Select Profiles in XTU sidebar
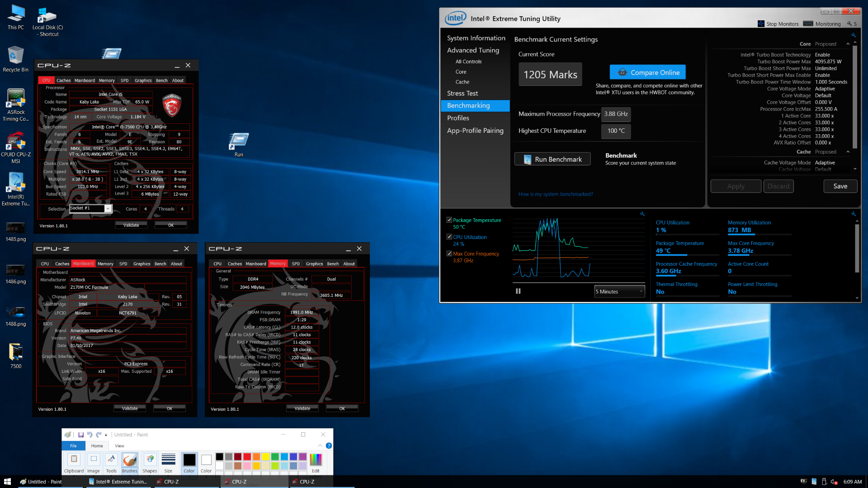The height and width of the screenshot is (488, 868). click(x=458, y=118)
